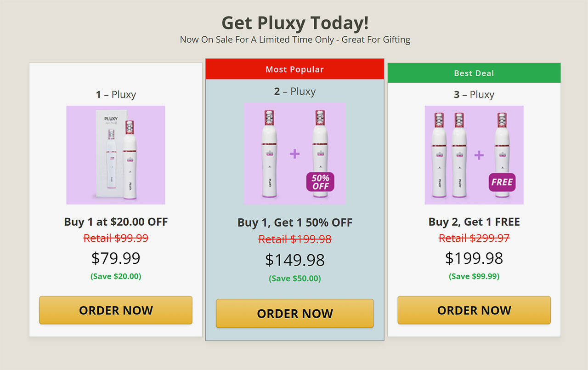Click the plus sign in 3-Pluxy image
This screenshot has width=588, height=370.
[x=479, y=155]
